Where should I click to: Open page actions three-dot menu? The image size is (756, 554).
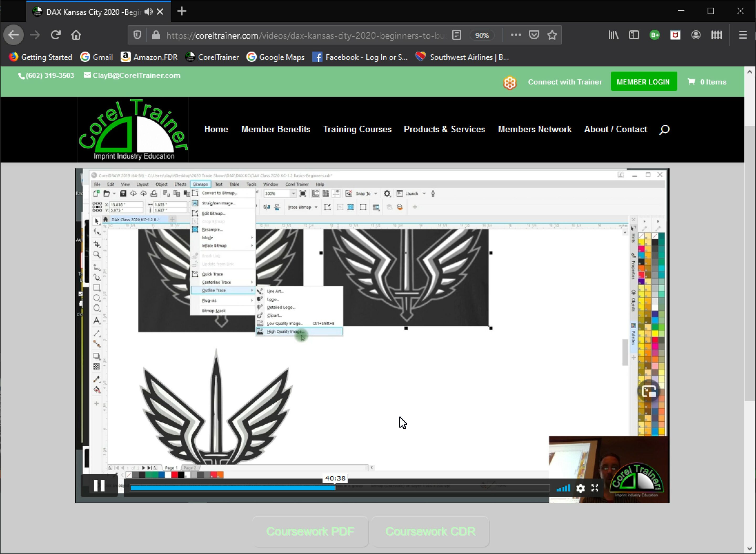point(516,35)
